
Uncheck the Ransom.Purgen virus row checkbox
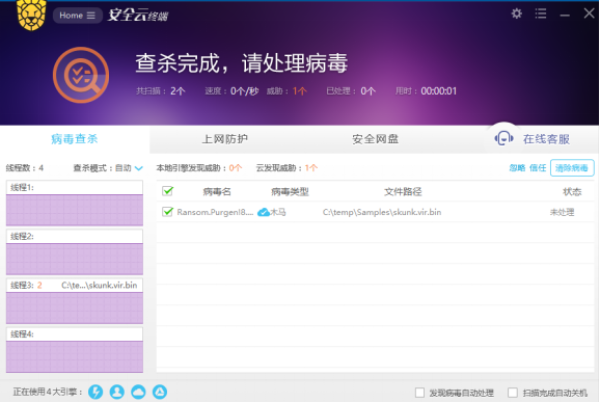168,212
